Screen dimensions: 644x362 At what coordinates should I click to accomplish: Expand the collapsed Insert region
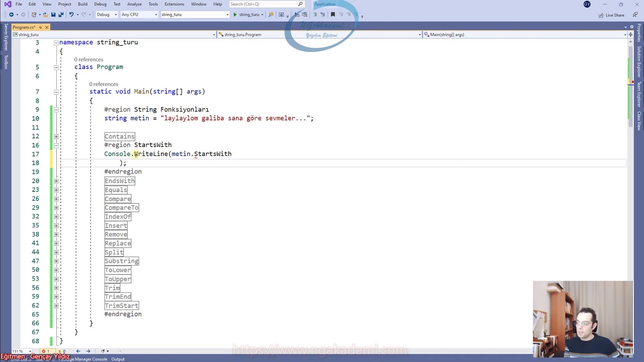click(x=56, y=225)
